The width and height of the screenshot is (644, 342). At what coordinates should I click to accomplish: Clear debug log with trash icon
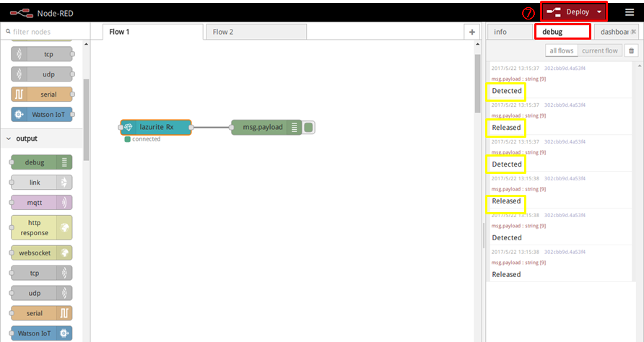[x=631, y=51]
